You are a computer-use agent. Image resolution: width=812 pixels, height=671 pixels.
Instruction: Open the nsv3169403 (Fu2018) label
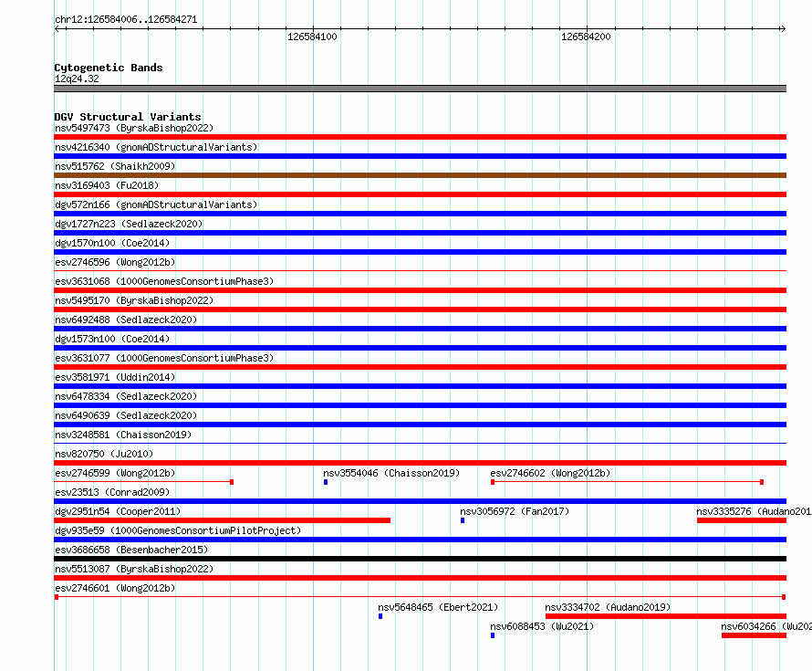pos(107,185)
